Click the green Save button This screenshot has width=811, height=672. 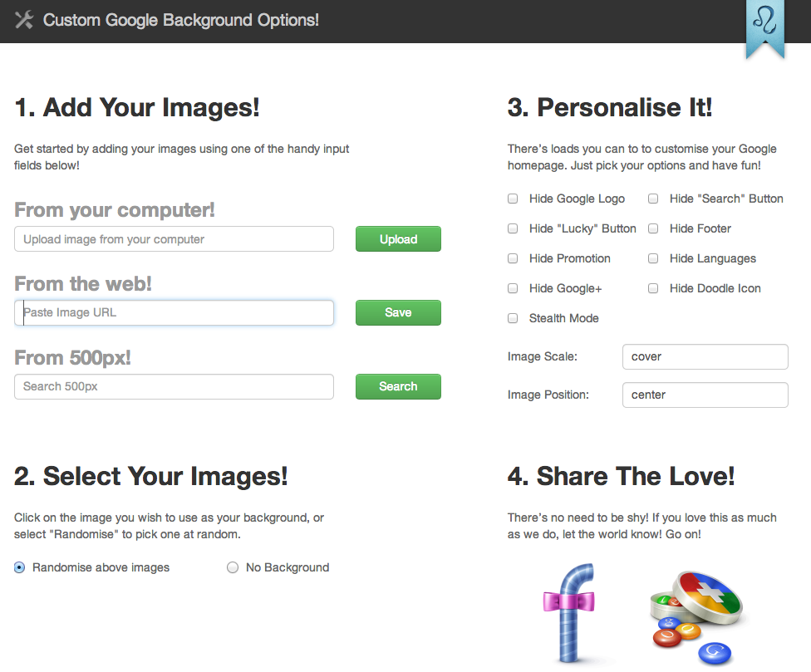[x=398, y=312]
